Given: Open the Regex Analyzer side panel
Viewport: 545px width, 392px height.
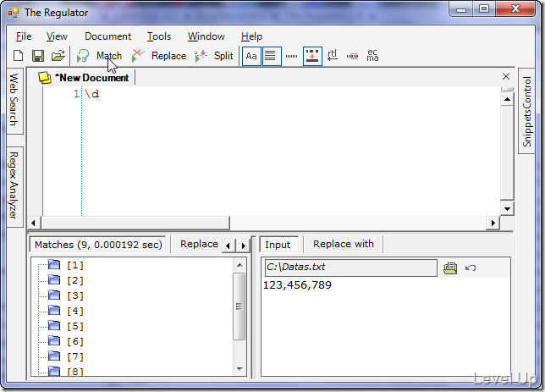Looking at the screenshot, I should 14,185.
